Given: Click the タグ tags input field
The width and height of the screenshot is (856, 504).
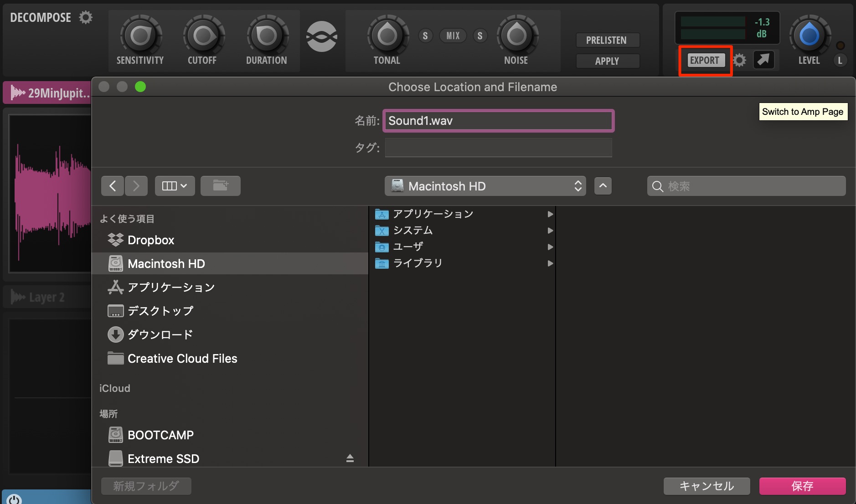Looking at the screenshot, I should 499,148.
